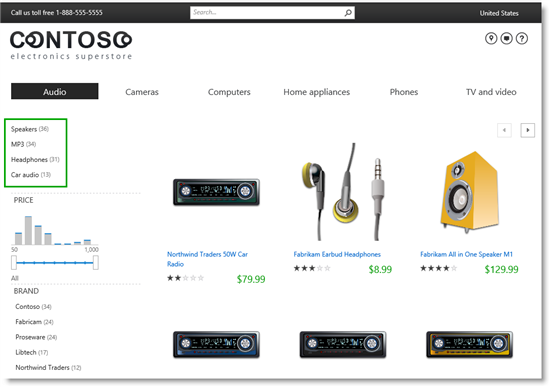The image size is (550, 387).
Task: Click the $8.99 price text
Action: click(380, 269)
